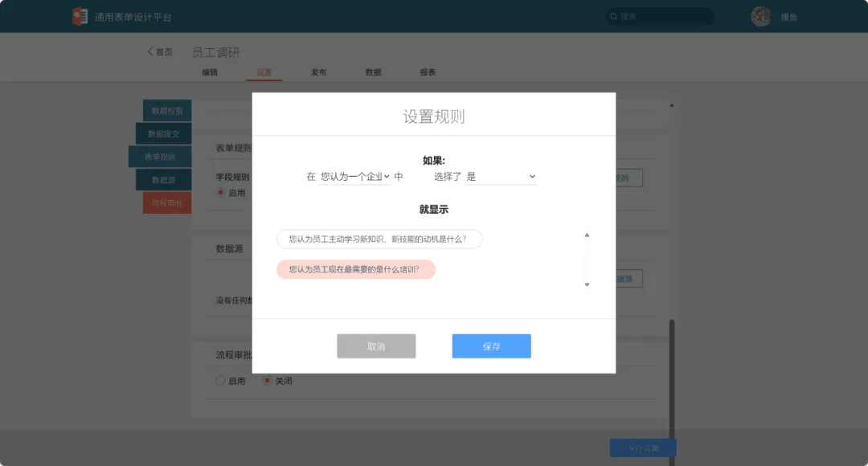868x466 pixels.
Task: Open the 数据提交 side tab
Action: coord(163,134)
